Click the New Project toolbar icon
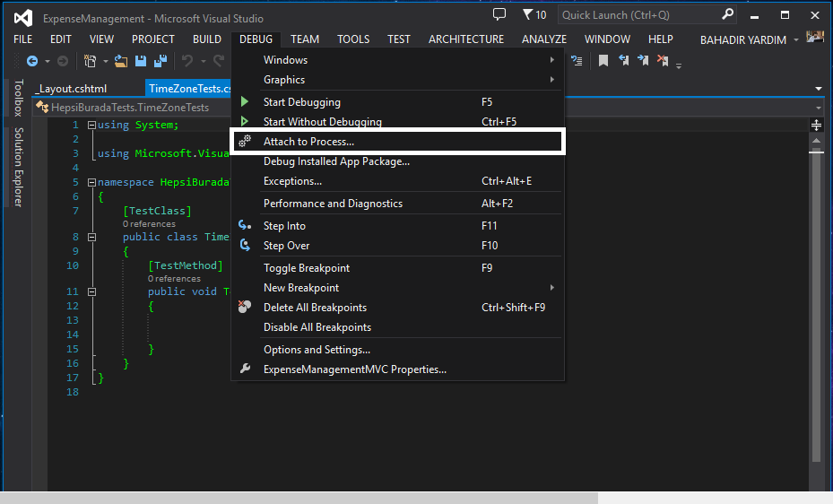833x504 pixels. tap(91, 61)
